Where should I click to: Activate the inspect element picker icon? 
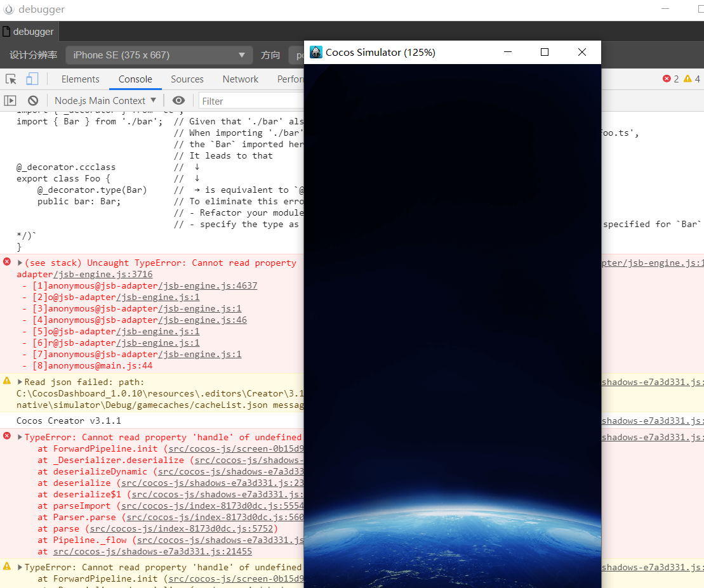11,79
